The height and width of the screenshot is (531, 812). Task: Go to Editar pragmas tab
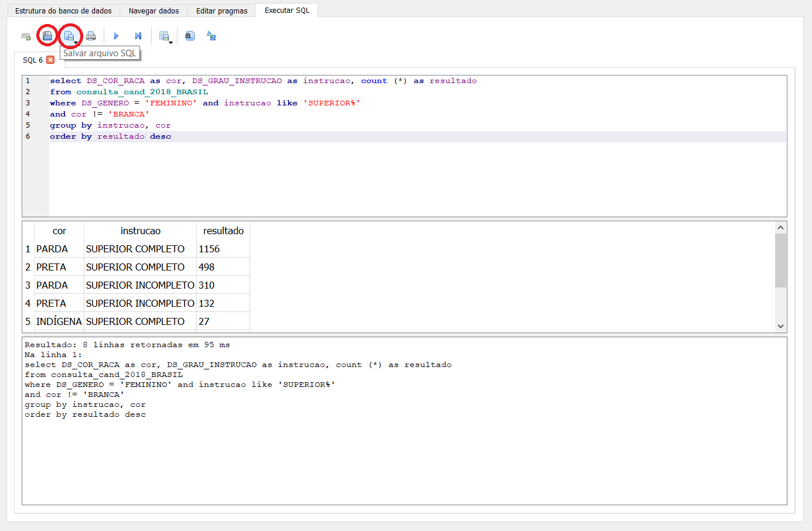point(221,11)
